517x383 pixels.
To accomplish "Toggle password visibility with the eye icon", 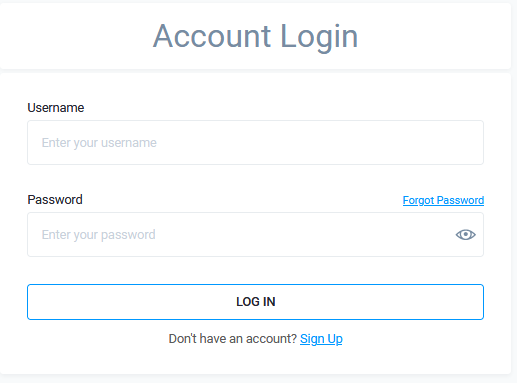I will (465, 235).
